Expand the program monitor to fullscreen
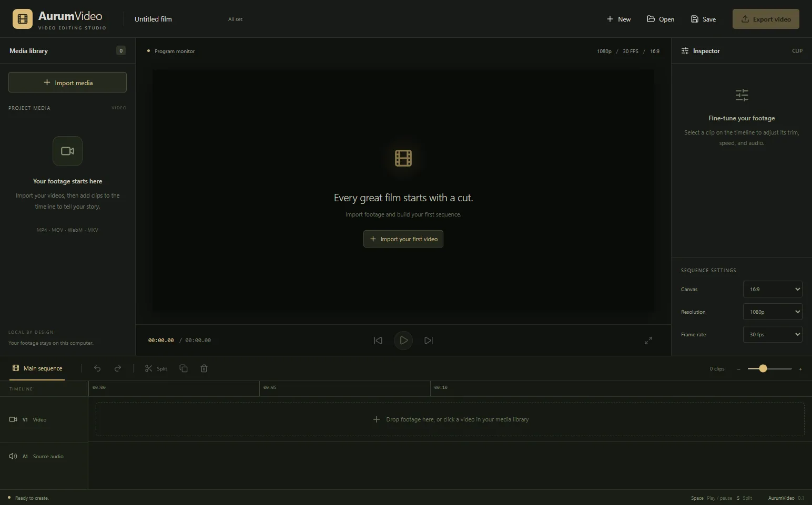 pyautogui.click(x=648, y=341)
